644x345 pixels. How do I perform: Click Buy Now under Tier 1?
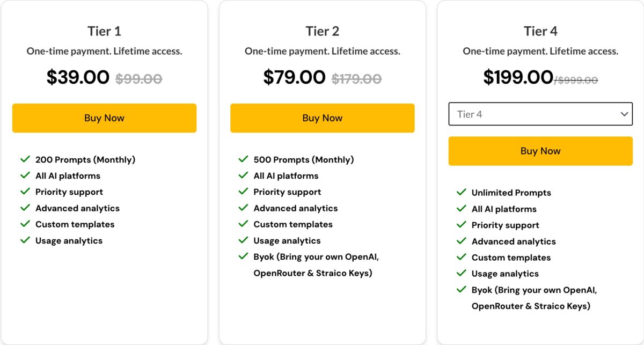click(x=104, y=118)
